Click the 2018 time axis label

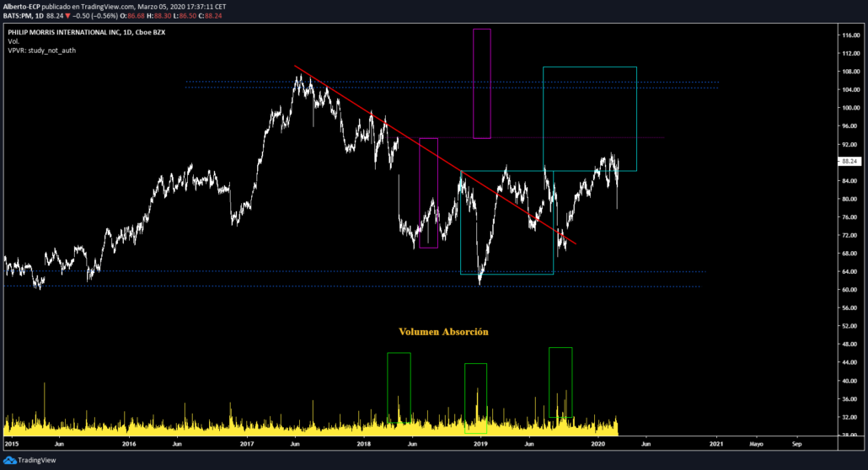coord(364,444)
